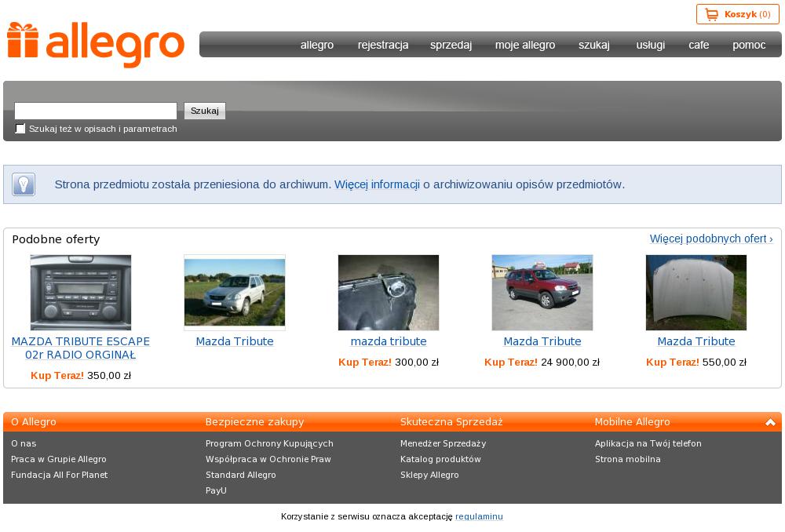Image resolution: width=785 pixels, height=532 pixels.
Task: Open the red Mazda SUV thumbnail
Action: coord(542,292)
